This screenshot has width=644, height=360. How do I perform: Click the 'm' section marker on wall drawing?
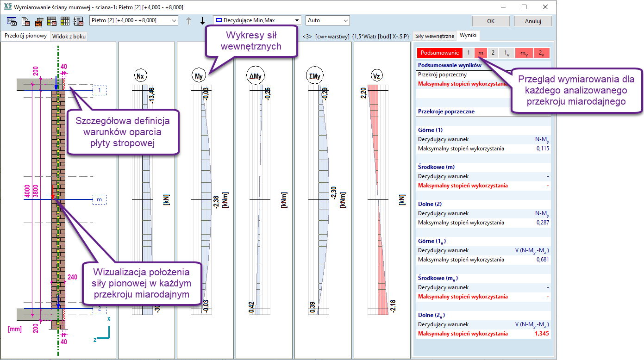point(99,199)
